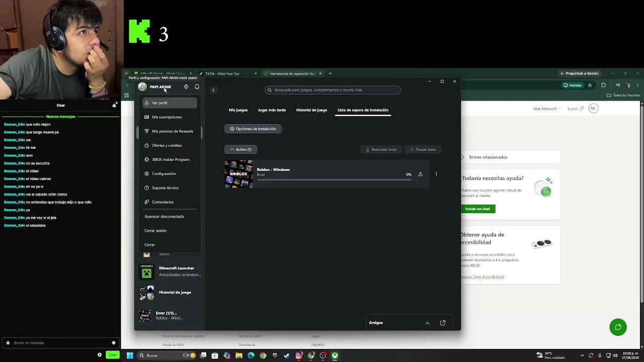Open Soporte técnico menu entry

(170, 188)
